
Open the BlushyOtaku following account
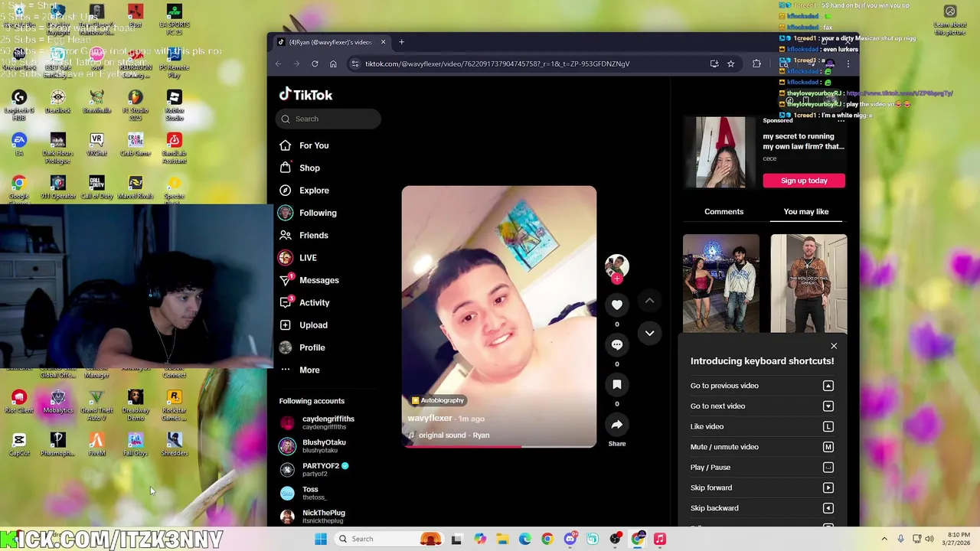point(313,446)
